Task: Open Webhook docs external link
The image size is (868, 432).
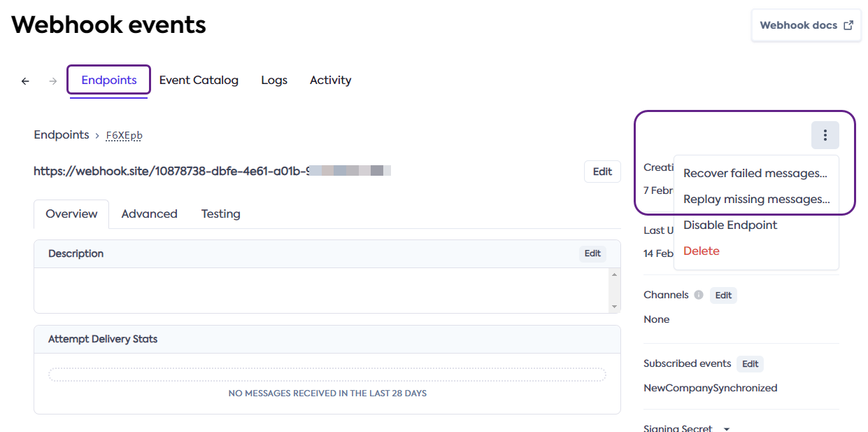Action: [x=806, y=25]
